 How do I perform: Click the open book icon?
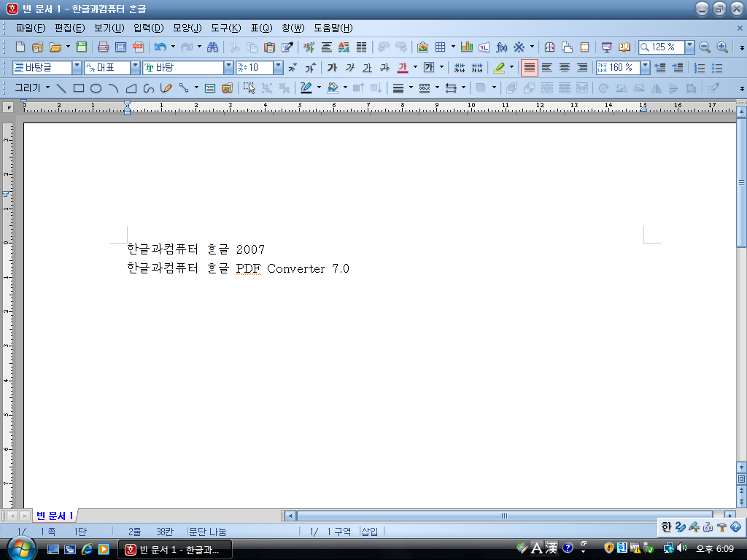tap(624, 47)
